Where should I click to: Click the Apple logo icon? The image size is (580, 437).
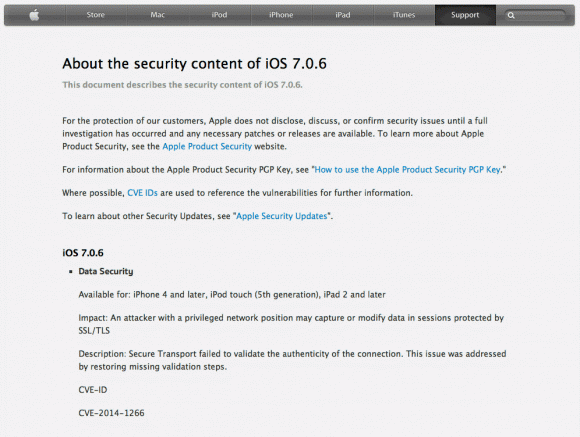pos(34,15)
